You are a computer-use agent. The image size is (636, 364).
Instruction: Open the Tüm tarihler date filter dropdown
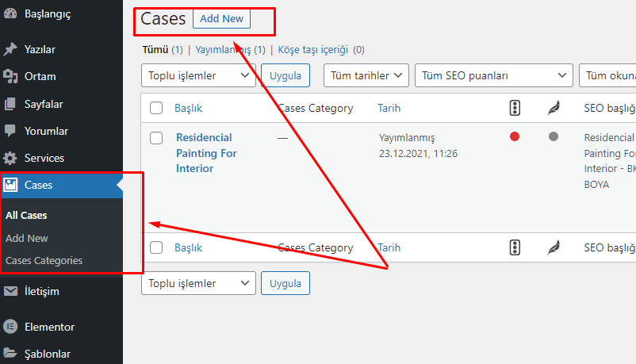coord(366,76)
